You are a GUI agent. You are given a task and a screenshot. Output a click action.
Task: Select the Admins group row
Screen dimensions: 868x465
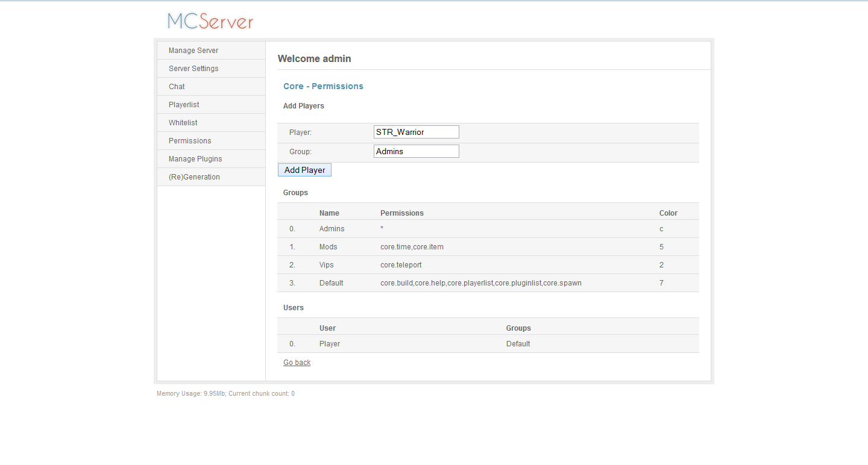(x=332, y=229)
